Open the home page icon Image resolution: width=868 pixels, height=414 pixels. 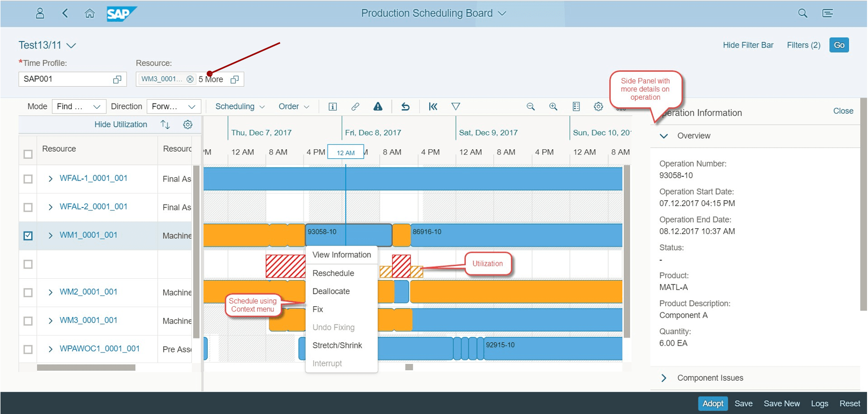[x=90, y=13]
